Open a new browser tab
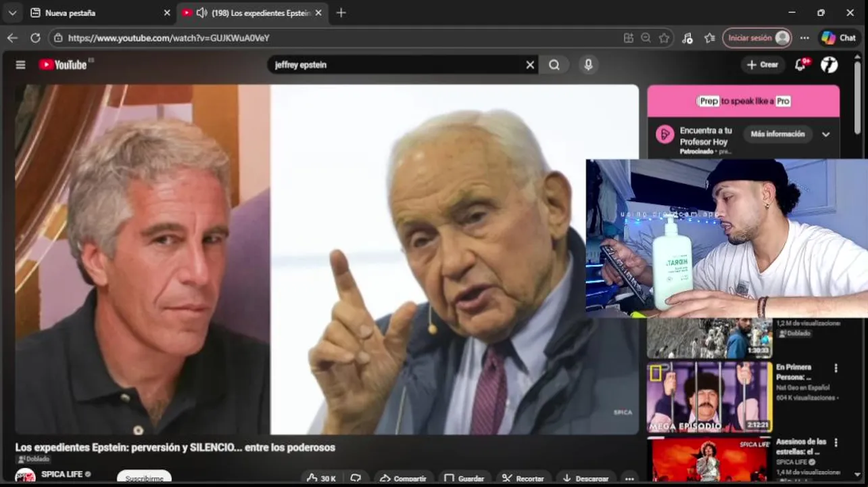This screenshot has height=487, width=868. coord(341,13)
